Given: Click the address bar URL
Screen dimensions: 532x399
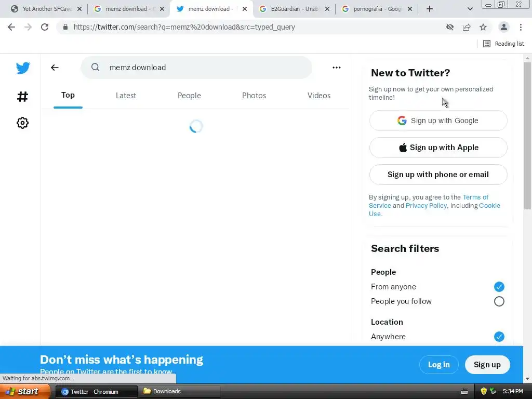Looking at the screenshot, I should pos(184,27).
